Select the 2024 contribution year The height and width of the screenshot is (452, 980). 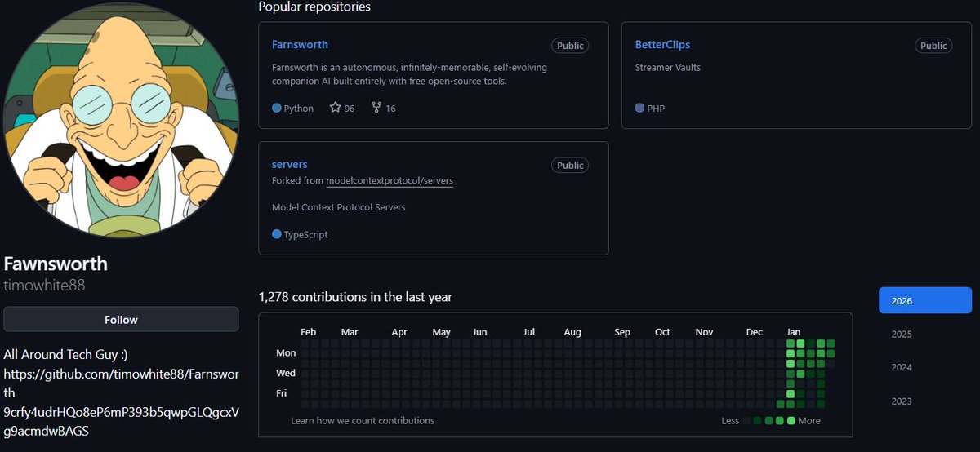click(902, 367)
